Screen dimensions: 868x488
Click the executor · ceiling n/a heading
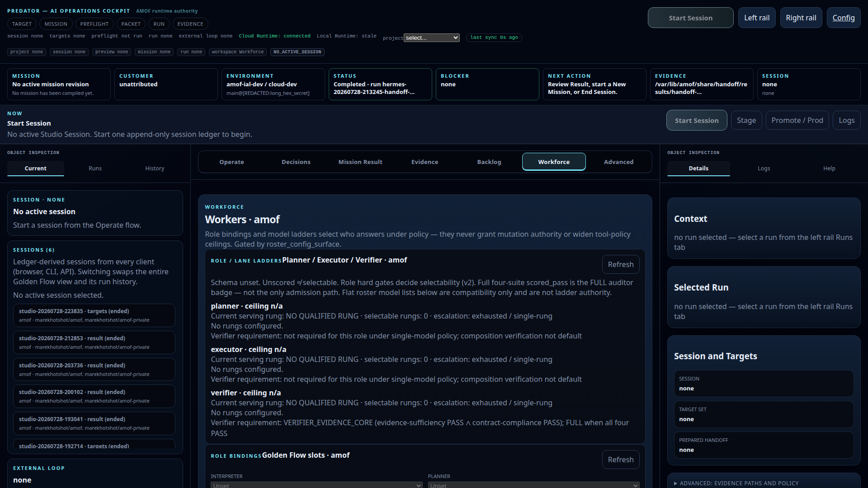(248, 349)
